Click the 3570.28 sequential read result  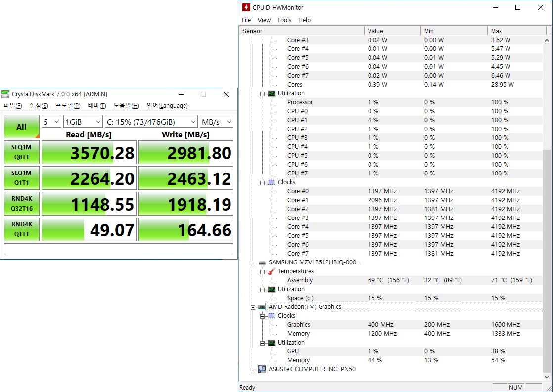(x=89, y=152)
